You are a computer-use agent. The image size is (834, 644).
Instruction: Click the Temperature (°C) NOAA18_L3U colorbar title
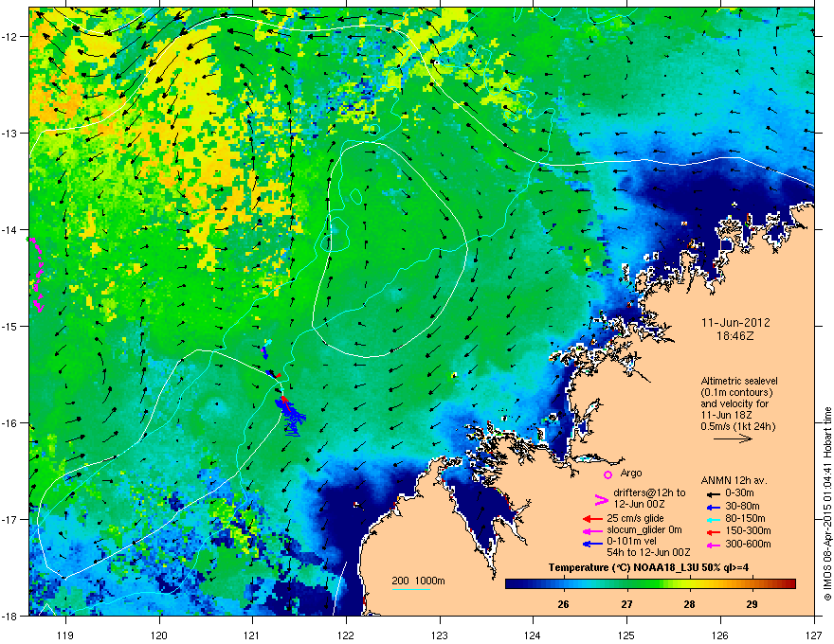(x=648, y=568)
